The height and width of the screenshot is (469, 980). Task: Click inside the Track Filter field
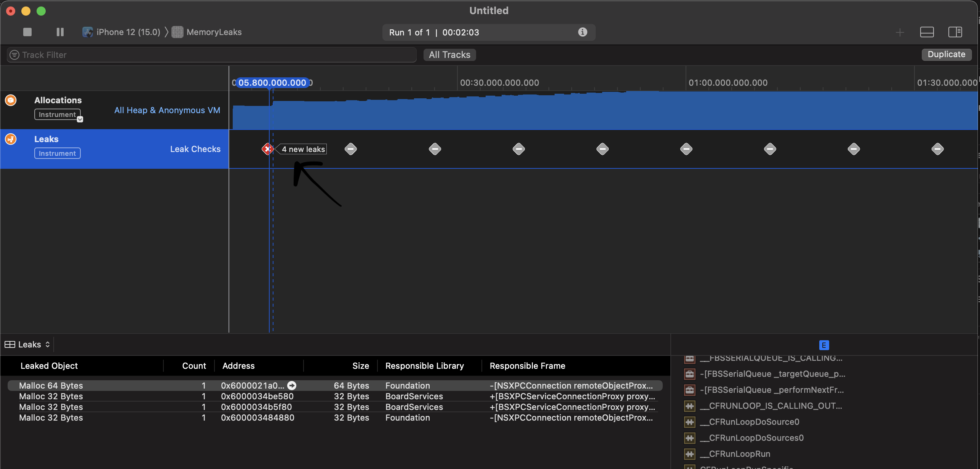point(152,54)
